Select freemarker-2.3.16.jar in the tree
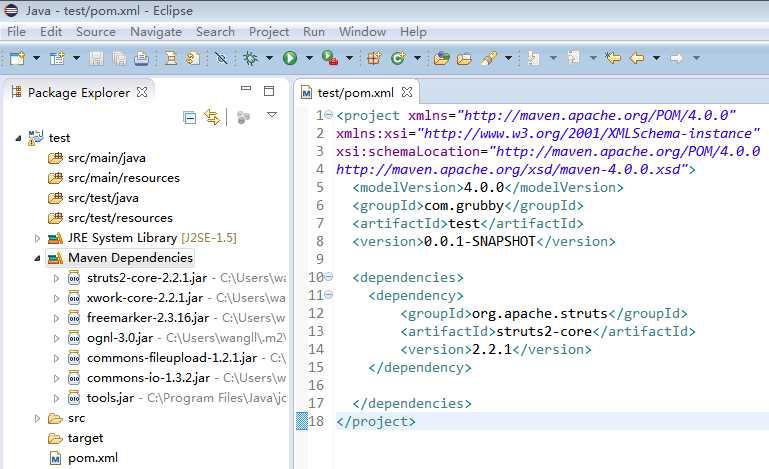 148,318
